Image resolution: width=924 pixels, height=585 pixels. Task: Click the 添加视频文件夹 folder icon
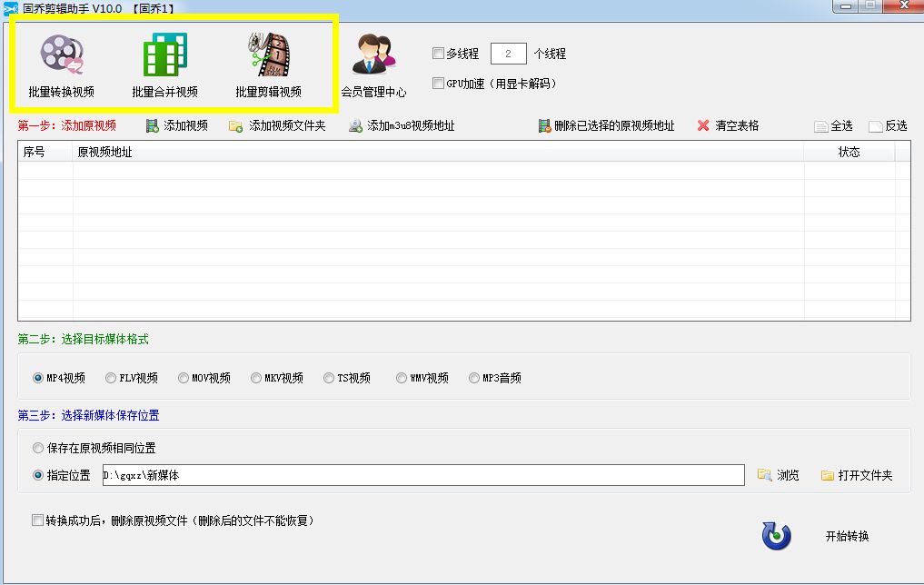pyautogui.click(x=235, y=126)
